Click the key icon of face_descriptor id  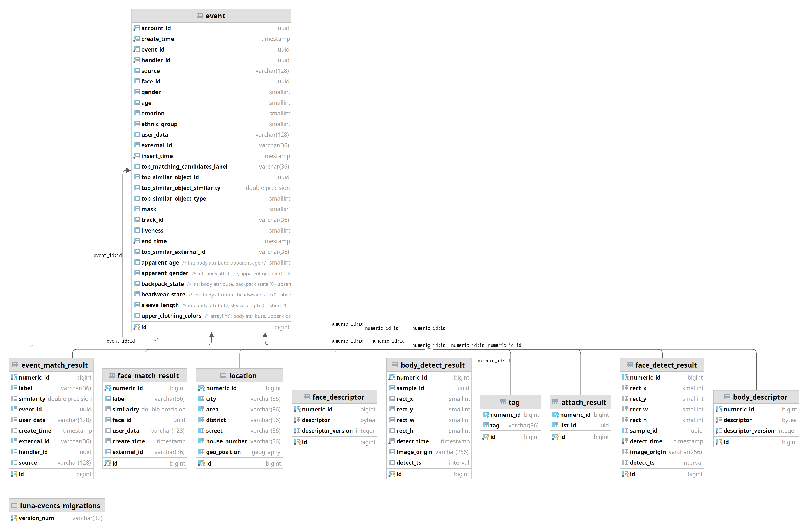click(297, 442)
